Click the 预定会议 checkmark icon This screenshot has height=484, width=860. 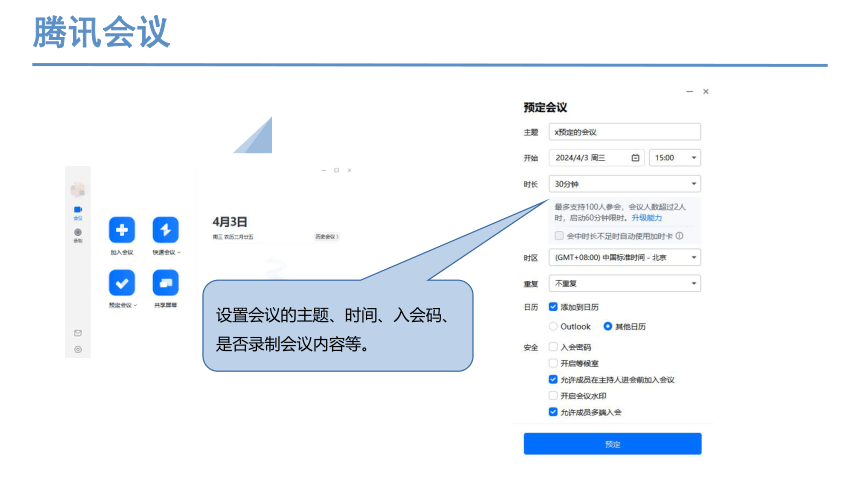click(122, 283)
